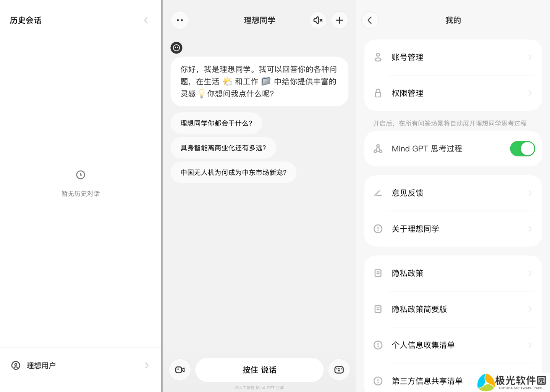Mute the voice with the speaker icon
Viewport: 550px width, 392px height.
[x=318, y=20]
